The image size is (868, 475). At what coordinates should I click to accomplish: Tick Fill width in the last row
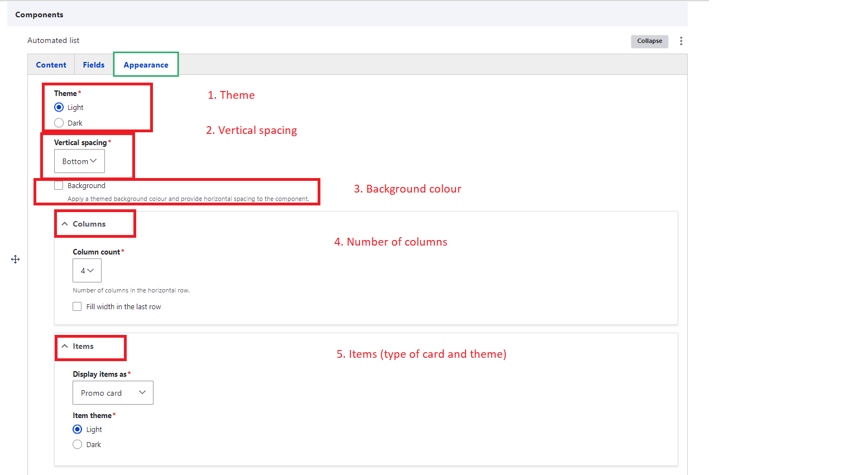coord(77,306)
